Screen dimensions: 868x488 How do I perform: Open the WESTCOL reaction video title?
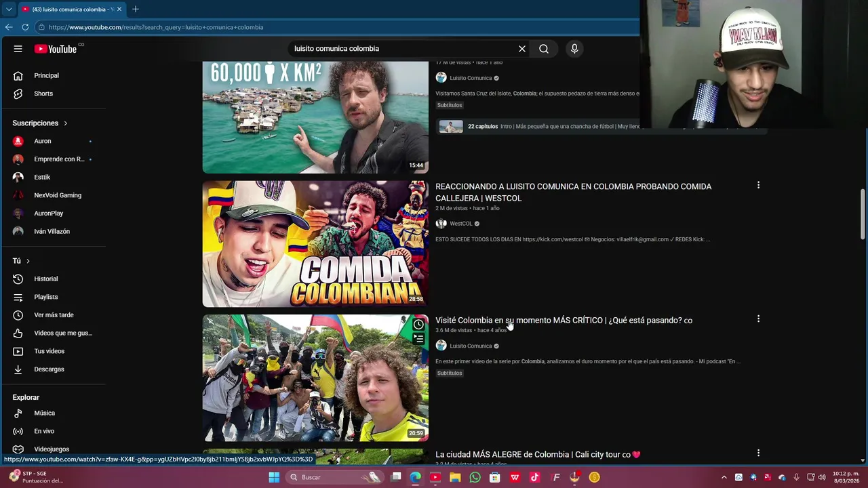573,192
